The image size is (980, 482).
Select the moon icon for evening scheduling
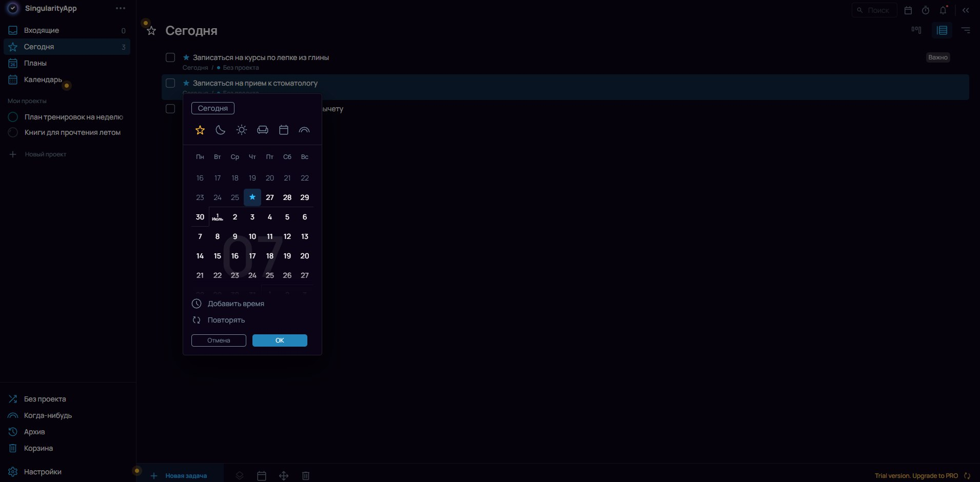click(221, 130)
